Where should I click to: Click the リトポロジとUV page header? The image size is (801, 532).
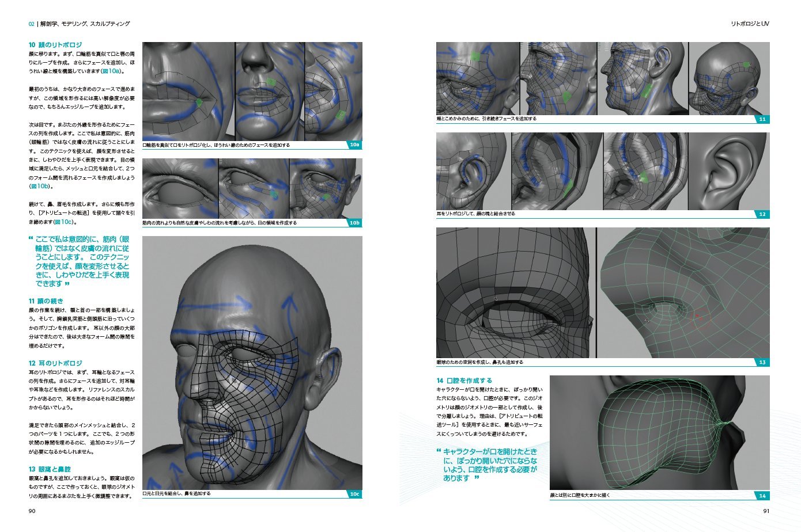pyautogui.click(x=749, y=24)
